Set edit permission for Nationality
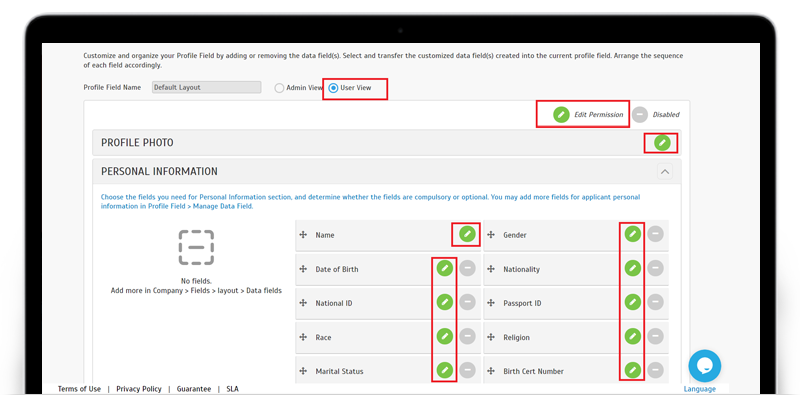This screenshot has height=395, width=800. [x=633, y=268]
